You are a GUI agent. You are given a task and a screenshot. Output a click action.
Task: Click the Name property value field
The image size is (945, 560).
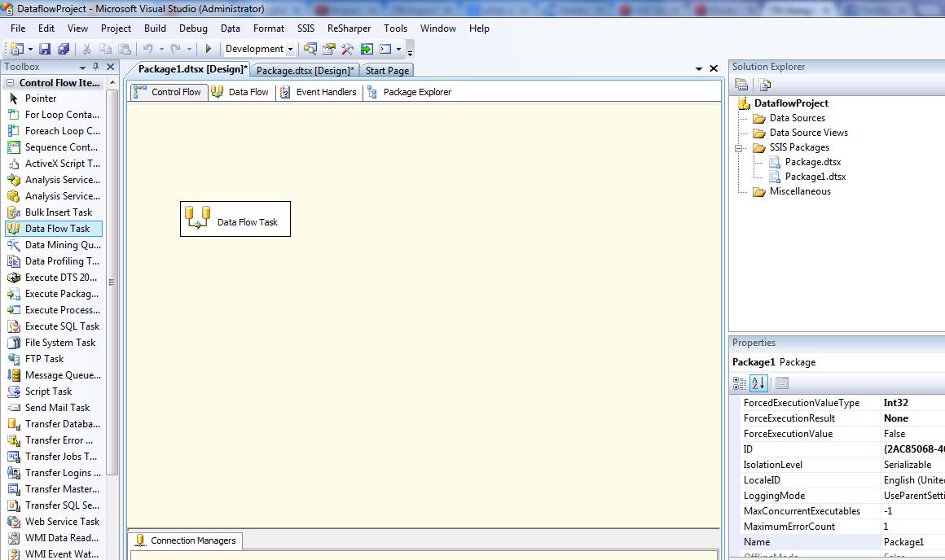[912, 542]
